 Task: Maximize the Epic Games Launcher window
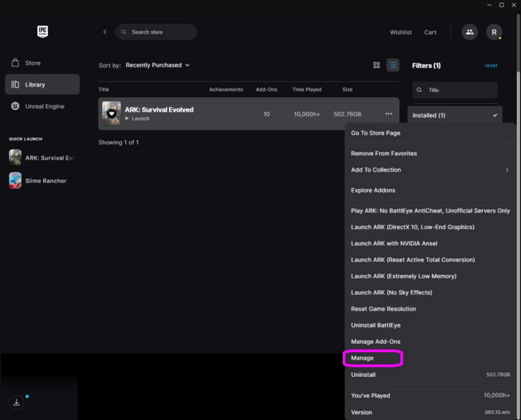coord(502,5)
